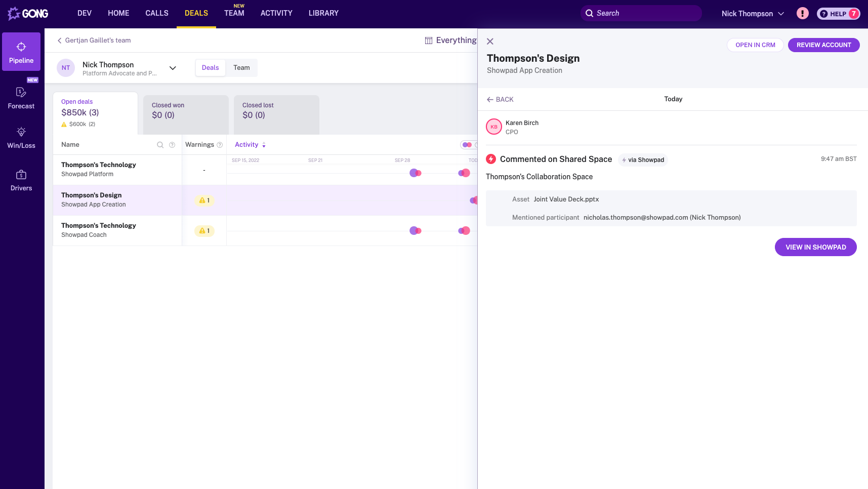This screenshot has height=489, width=868.
Task: Go to Win/Loss analysis
Action: pyautogui.click(x=21, y=138)
